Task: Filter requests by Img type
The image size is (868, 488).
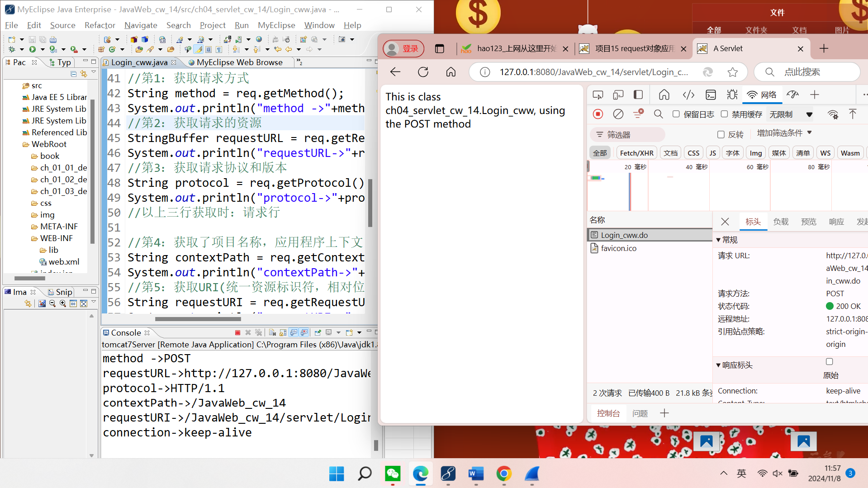Action: click(755, 153)
